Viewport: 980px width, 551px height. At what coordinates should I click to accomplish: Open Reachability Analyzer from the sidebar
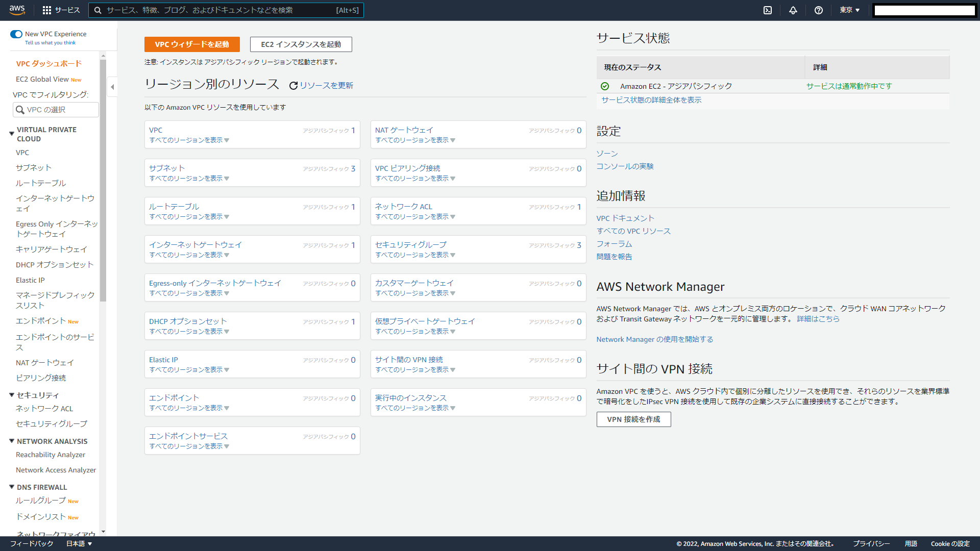coord(51,455)
